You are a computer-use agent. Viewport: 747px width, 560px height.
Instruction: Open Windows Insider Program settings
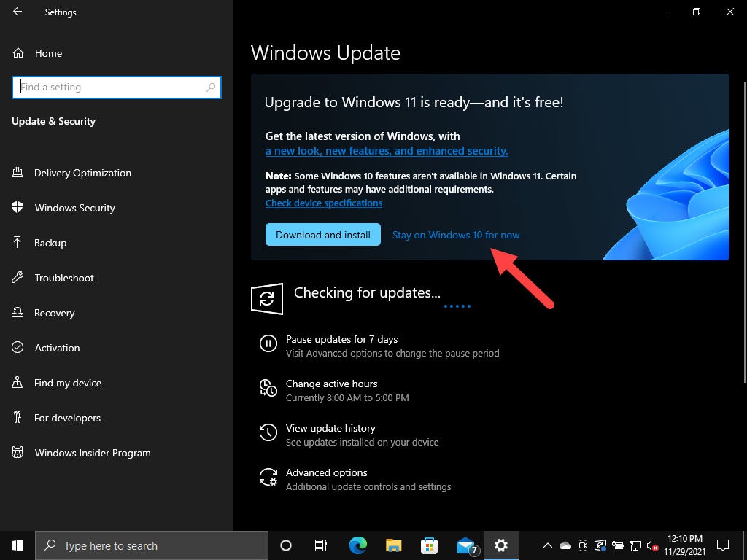[91, 453]
